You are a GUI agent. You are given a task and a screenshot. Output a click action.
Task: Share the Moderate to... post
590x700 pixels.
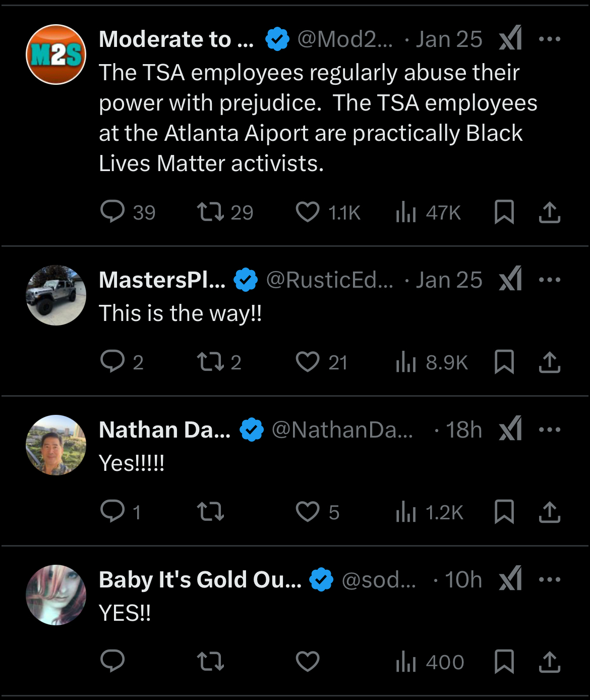pos(549,212)
